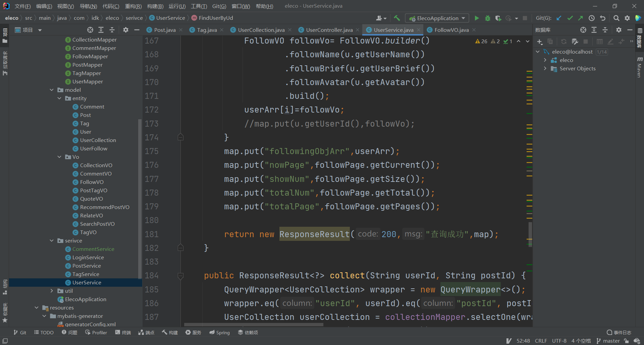The image size is (644, 345).
Task: Open the Git(G) menu
Action: 219,6
